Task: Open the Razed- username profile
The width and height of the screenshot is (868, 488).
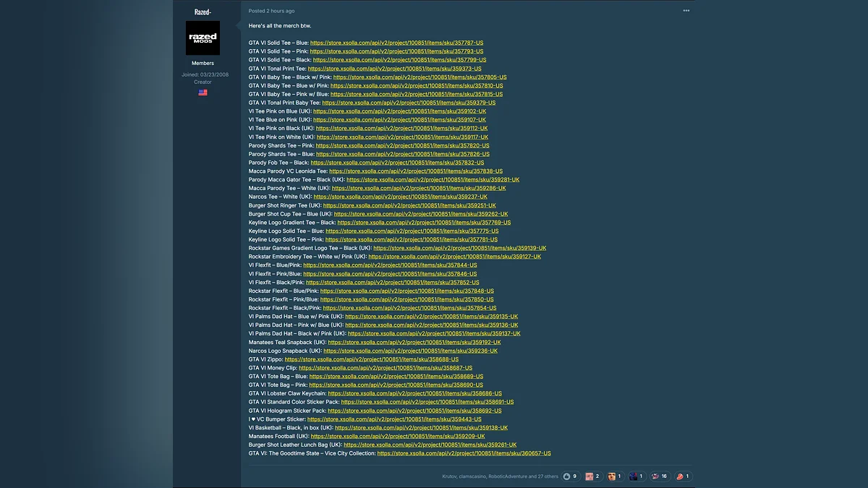Action: [x=203, y=12]
